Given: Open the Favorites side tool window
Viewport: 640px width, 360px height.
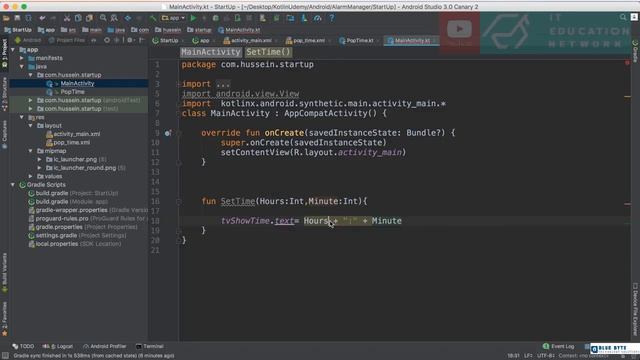Looking at the screenshot, I should point(4,319).
